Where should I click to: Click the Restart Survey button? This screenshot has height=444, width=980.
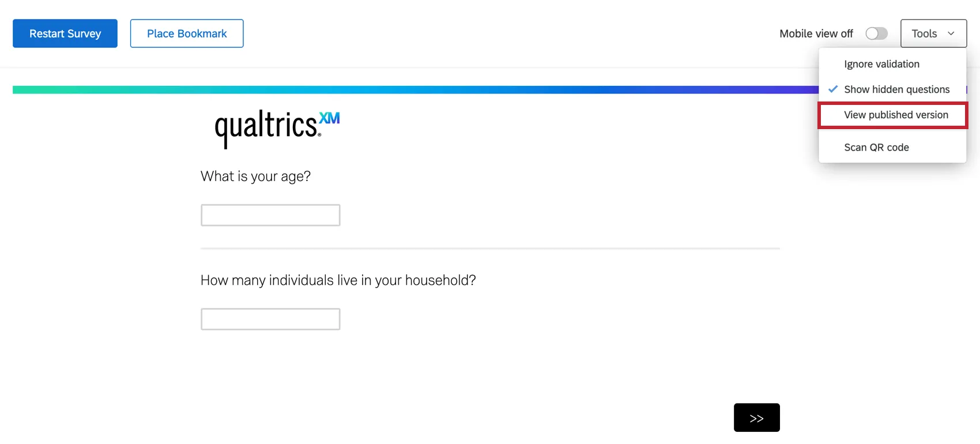(x=65, y=33)
